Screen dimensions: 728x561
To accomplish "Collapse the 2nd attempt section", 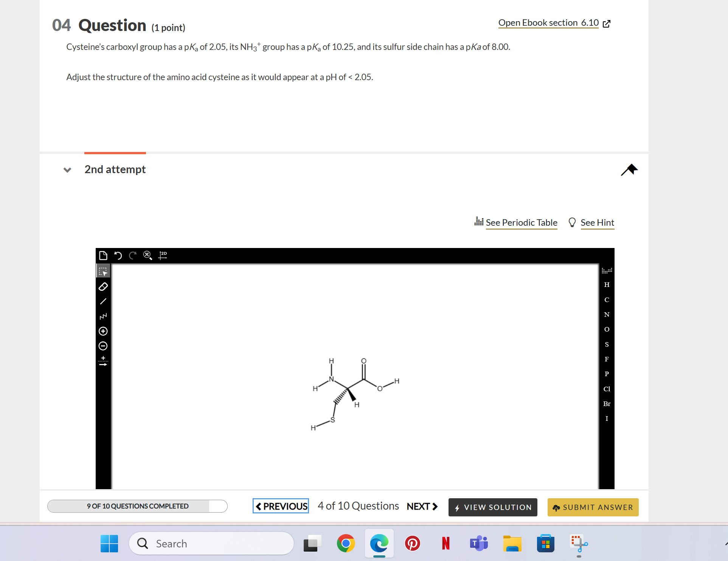I will tap(67, 170).
